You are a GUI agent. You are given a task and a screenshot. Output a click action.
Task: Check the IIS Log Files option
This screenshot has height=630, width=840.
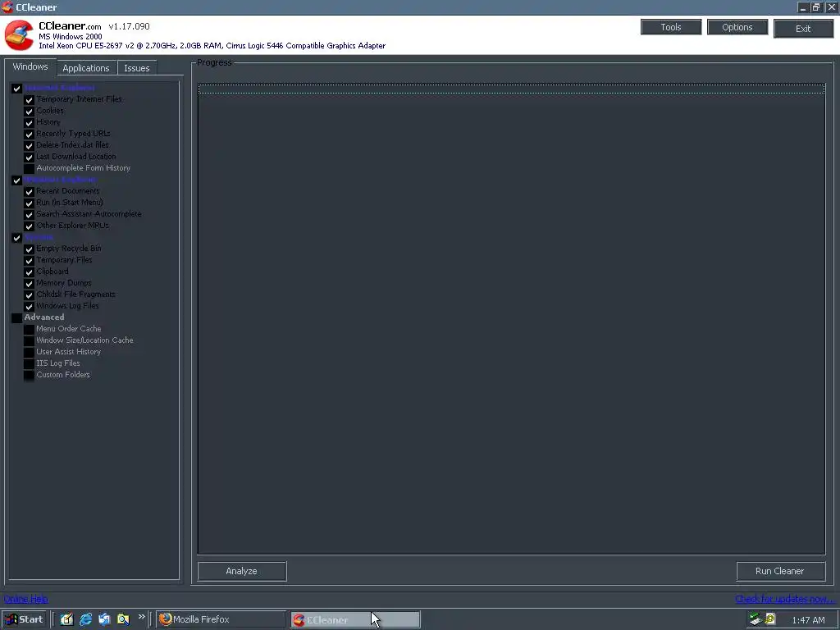29,363
